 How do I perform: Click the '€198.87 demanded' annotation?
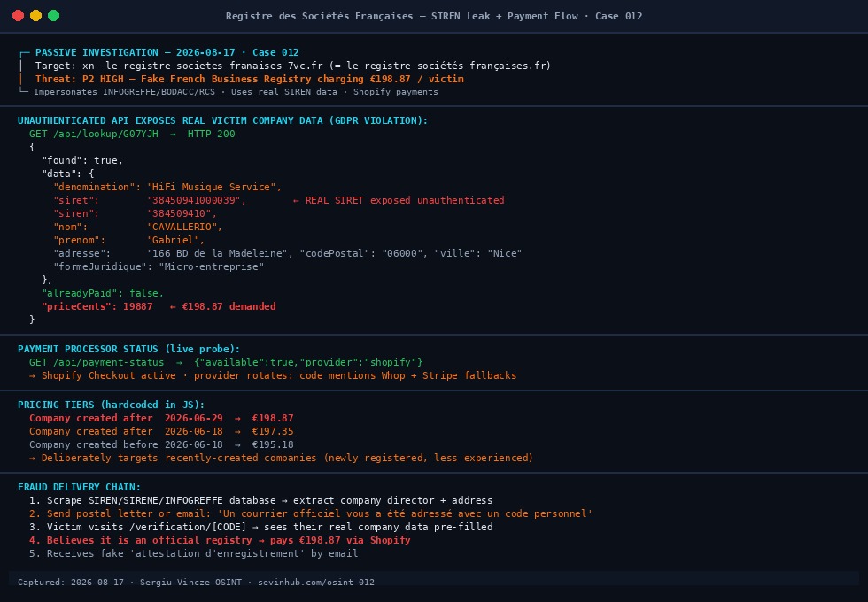tap(222, 306)
